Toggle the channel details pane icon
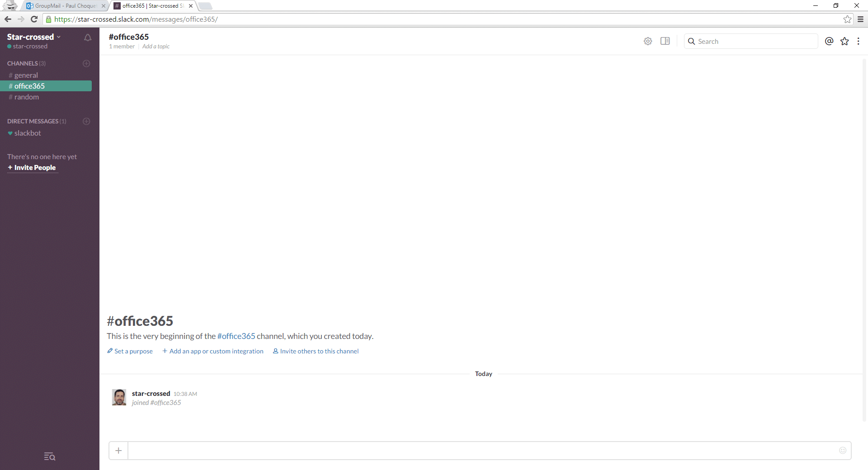This screenshot has height=470, width=868. click(x=665, y=41)
